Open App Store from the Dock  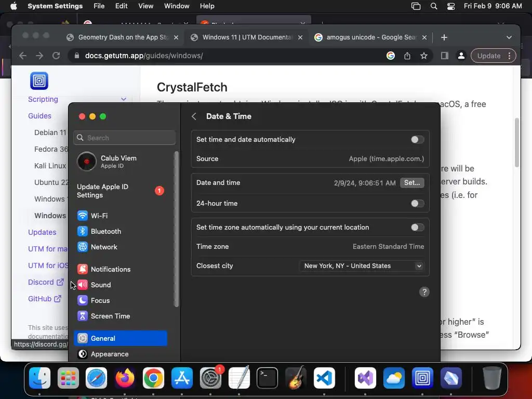click(182, 378)
